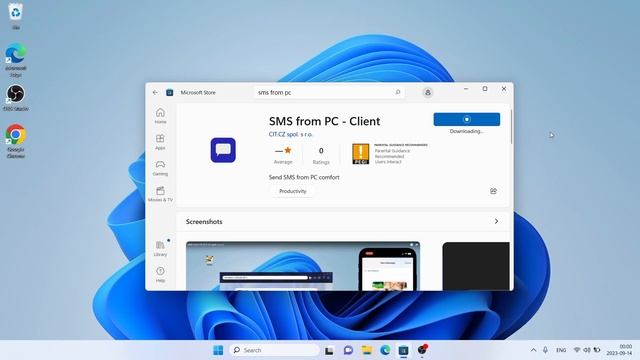
Task: Open Google Chrome desktop shortcut
Action: 16,141
